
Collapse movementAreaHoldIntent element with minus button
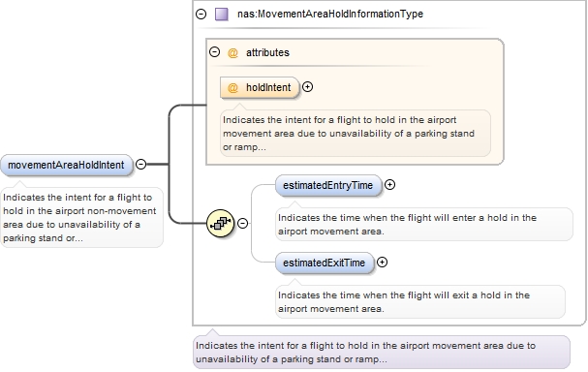tap(141, 164)
